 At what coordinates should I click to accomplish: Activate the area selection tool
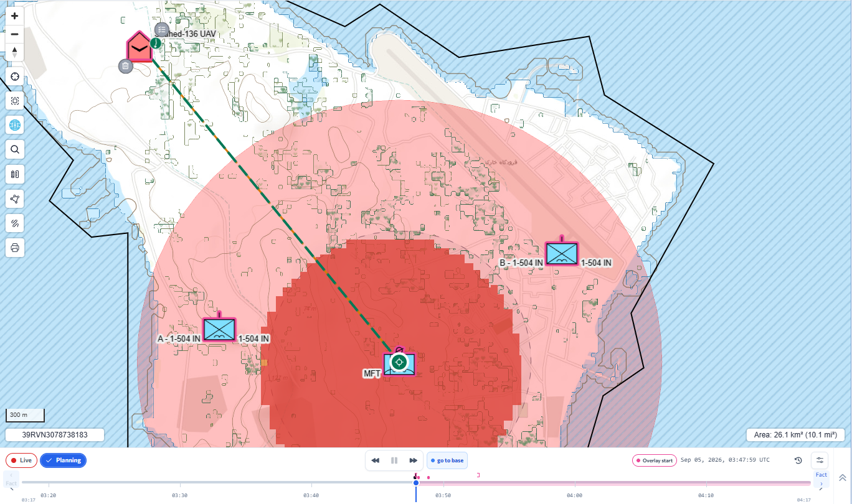(15, 101)
